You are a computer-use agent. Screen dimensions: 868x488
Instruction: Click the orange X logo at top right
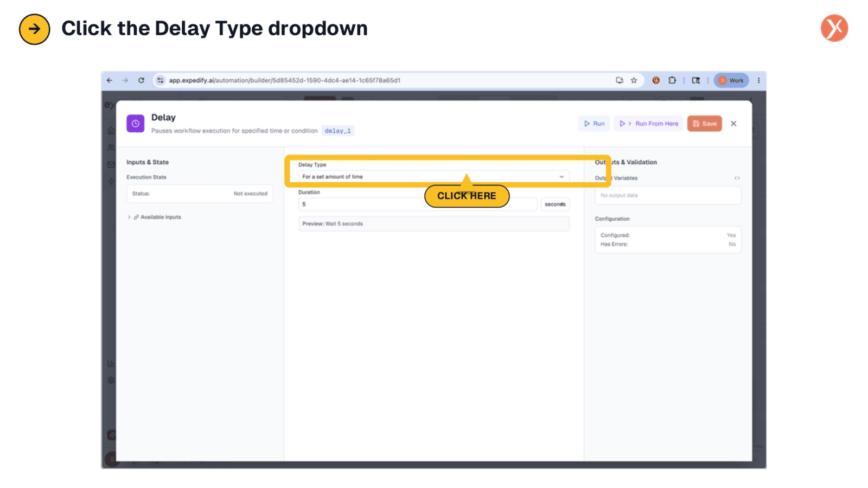point(834,28)
